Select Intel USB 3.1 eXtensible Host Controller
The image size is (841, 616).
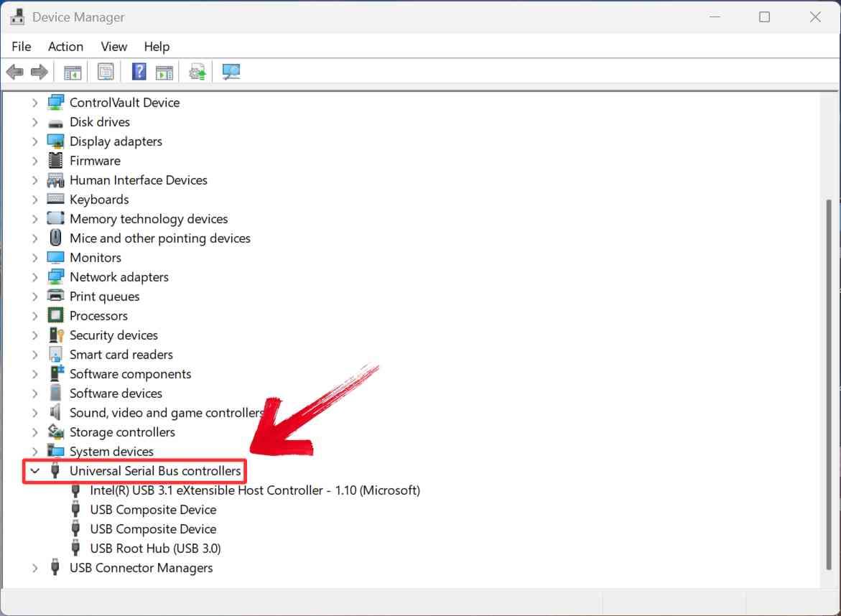coord(254,490)
